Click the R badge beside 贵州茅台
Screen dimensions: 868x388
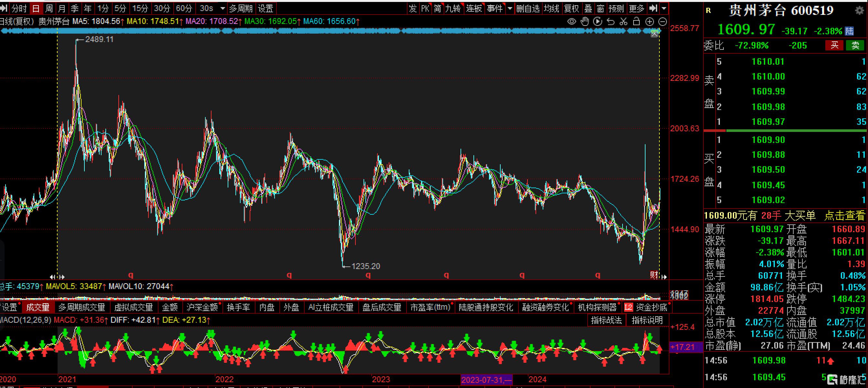click(x=708, y=11)
